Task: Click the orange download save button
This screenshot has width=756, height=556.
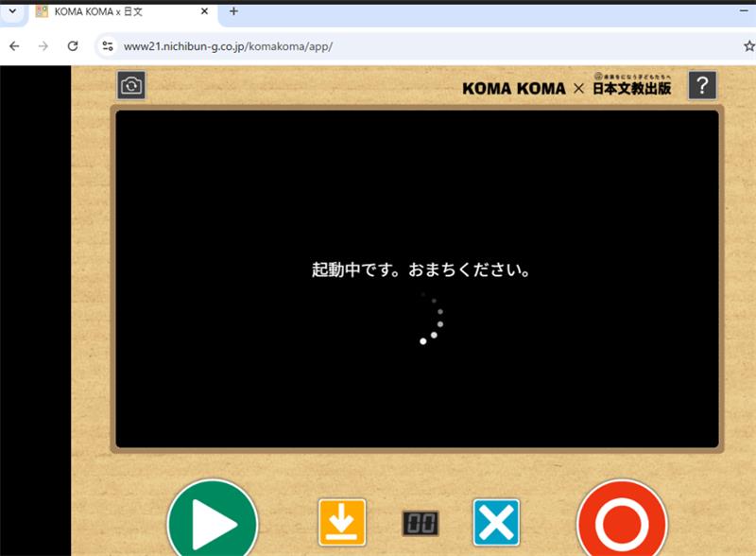Action: 342,523
